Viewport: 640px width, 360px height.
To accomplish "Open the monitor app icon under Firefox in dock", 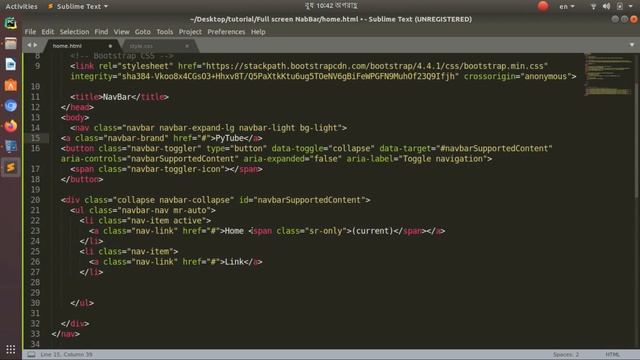I will pyautogui.click(x=11, y=147).
